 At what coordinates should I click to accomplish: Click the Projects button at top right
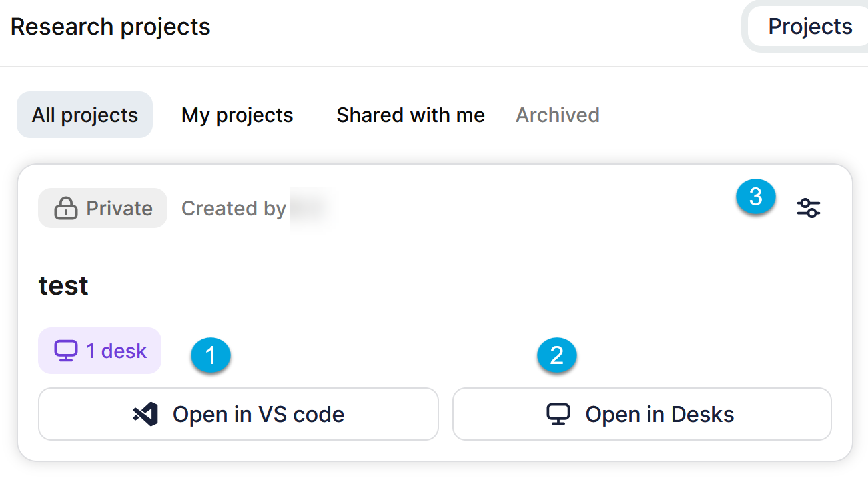click(x=810, y=27)
